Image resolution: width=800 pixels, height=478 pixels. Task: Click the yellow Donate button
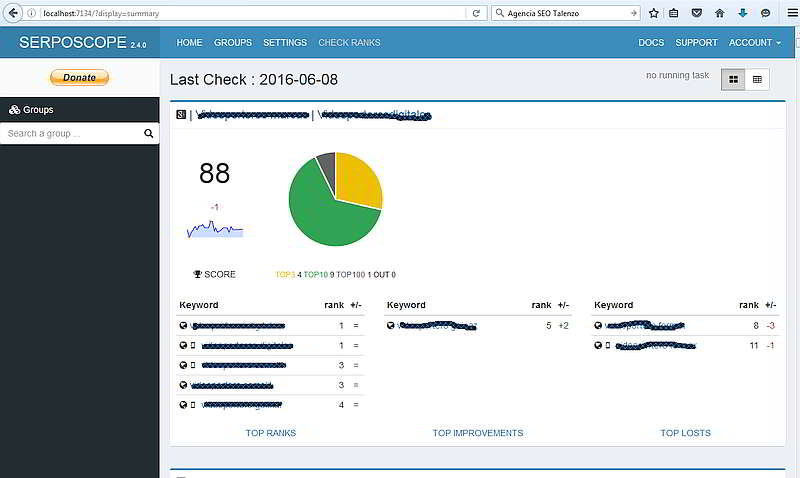click(x=79, y=77)
